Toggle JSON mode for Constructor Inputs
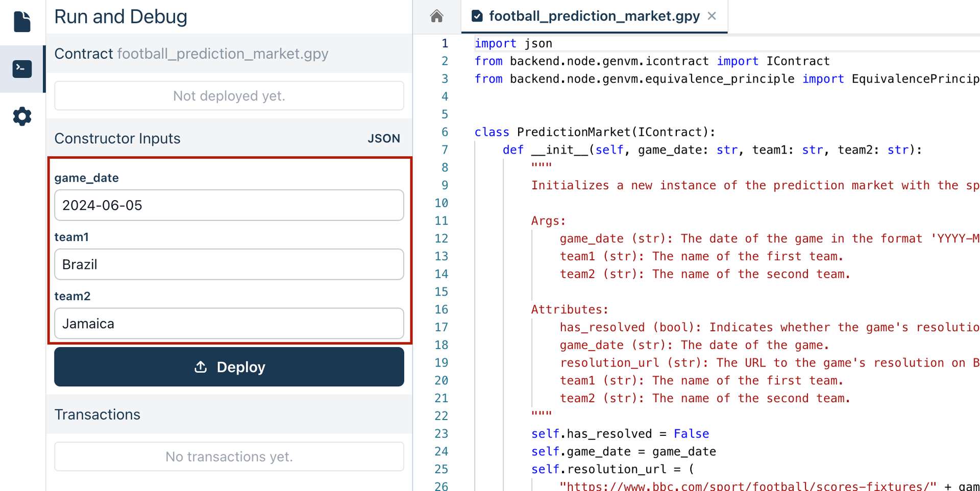 coord(383,138)
